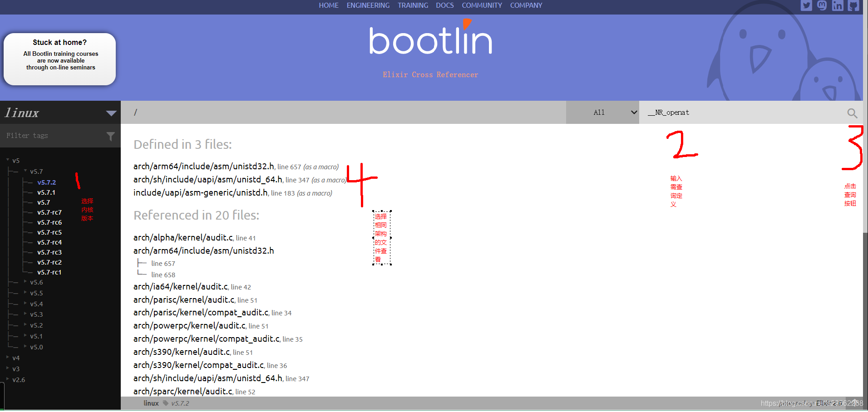
Task: Open arch/powerpc/kernel/audit.c reference
Action: [x=190, y=326]
